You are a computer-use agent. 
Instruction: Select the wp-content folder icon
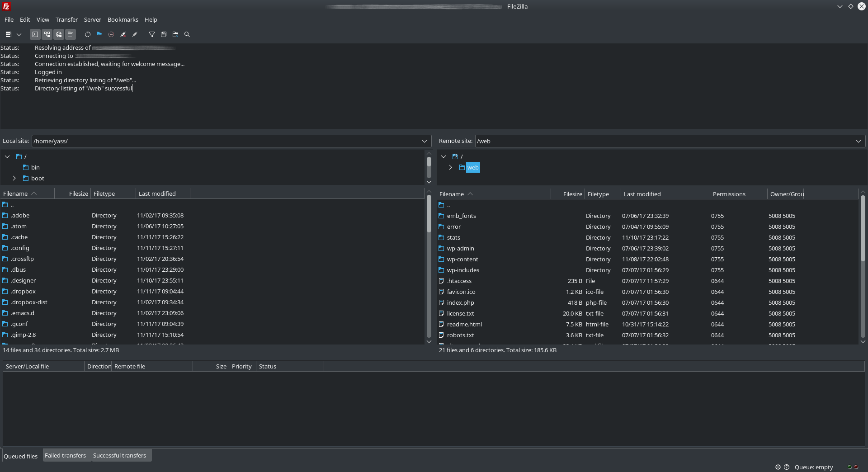coord(441,259)
